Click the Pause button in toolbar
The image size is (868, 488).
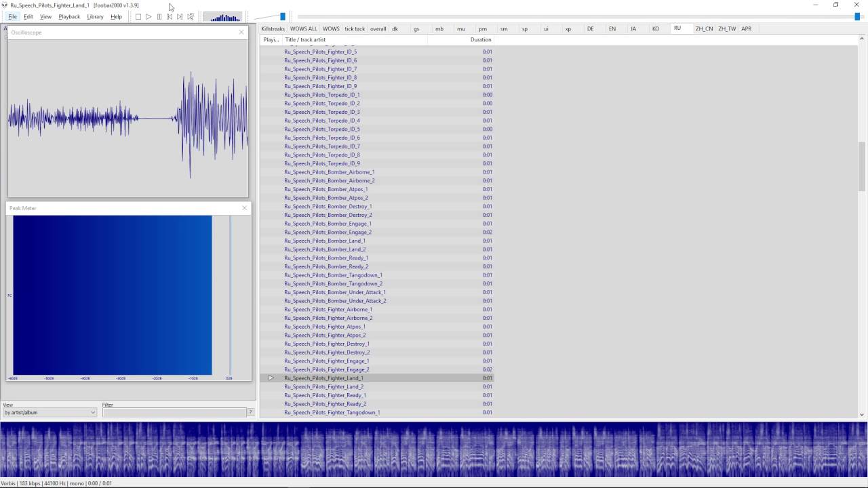159,17
